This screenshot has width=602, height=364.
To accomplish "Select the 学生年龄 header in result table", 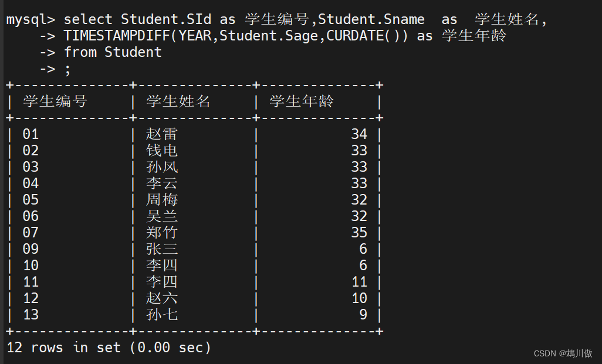I will pyautogui.click(x=302, y=101).
